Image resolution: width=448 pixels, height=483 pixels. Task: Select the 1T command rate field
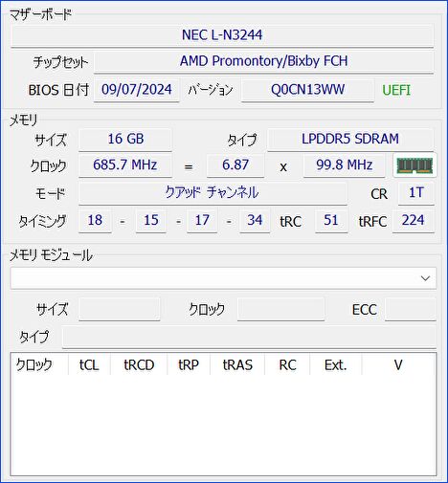(x=416, y=193)
